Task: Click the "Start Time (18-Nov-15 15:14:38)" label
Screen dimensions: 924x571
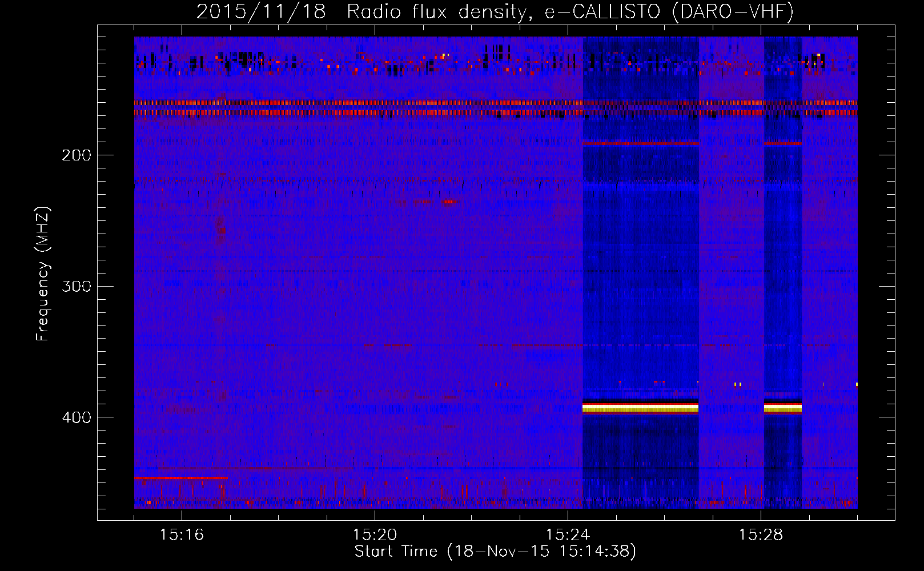Action: 495,552
